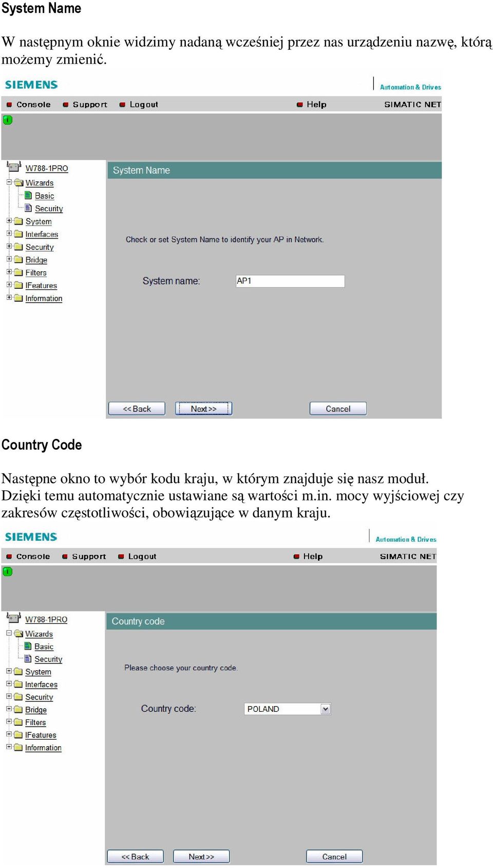Open the Interfaces link in the Country code tree
The width and height of the screenshot is (493, 868).
pyautogui.click(x=41, y=685)
